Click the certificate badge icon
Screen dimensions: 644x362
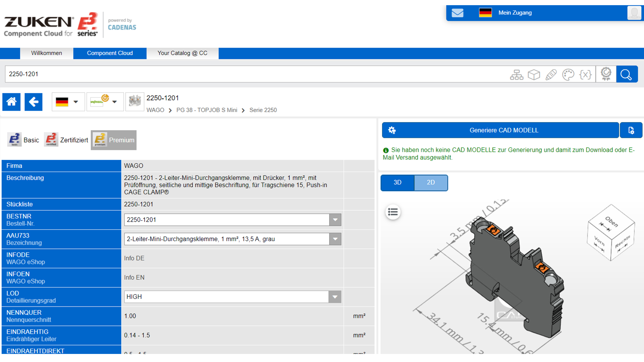pyautogui.click(x=606, y=74)
